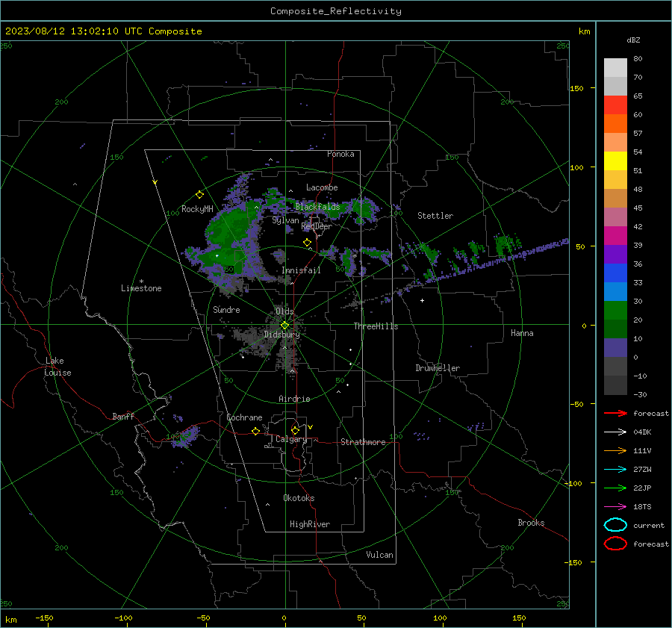Click the white 04DK arrow icon
The image size is (672, 628).
(x=615, y=432)
